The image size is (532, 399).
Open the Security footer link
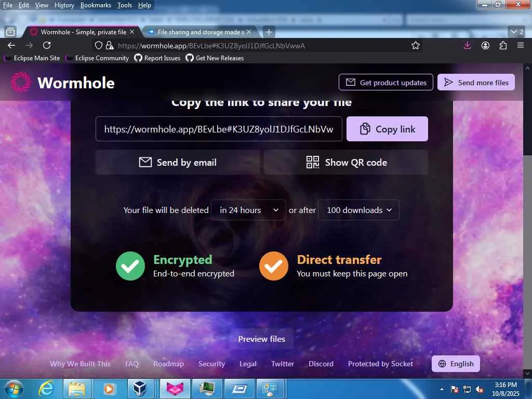click(211, 364)
